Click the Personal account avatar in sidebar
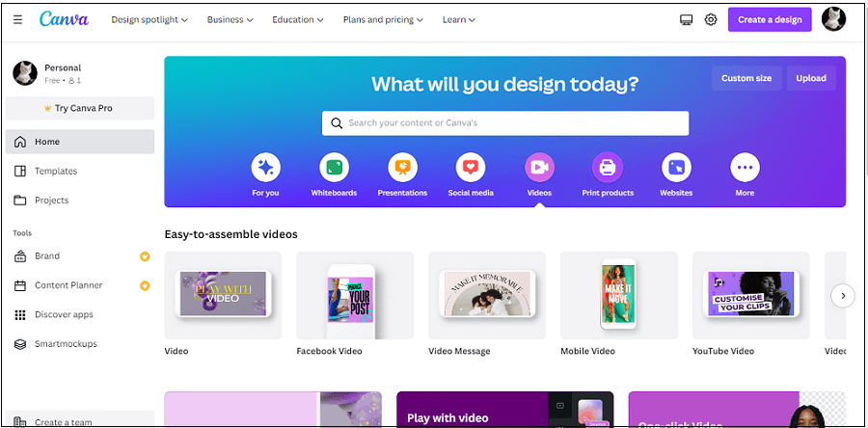This screenshot has height=428, width=868. coord(25,73)
